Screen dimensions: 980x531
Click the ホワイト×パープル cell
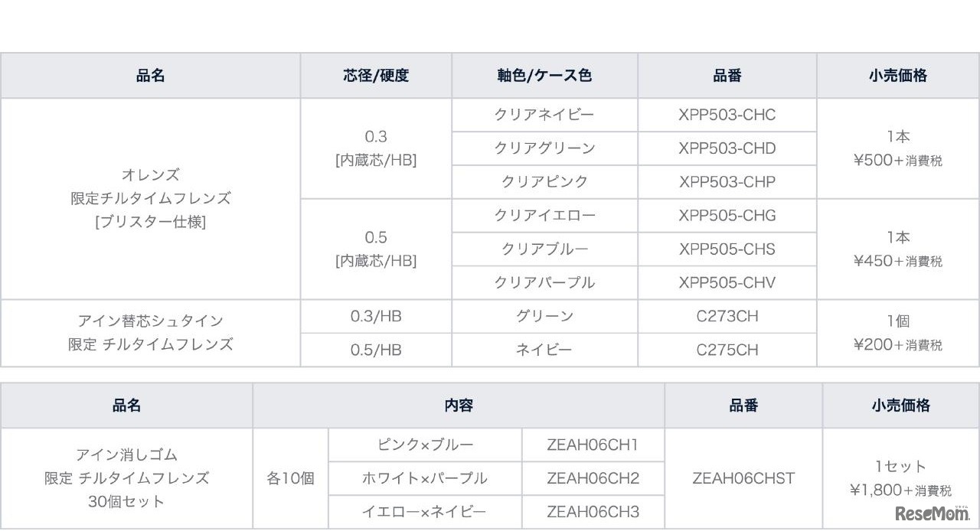[425, 478]
